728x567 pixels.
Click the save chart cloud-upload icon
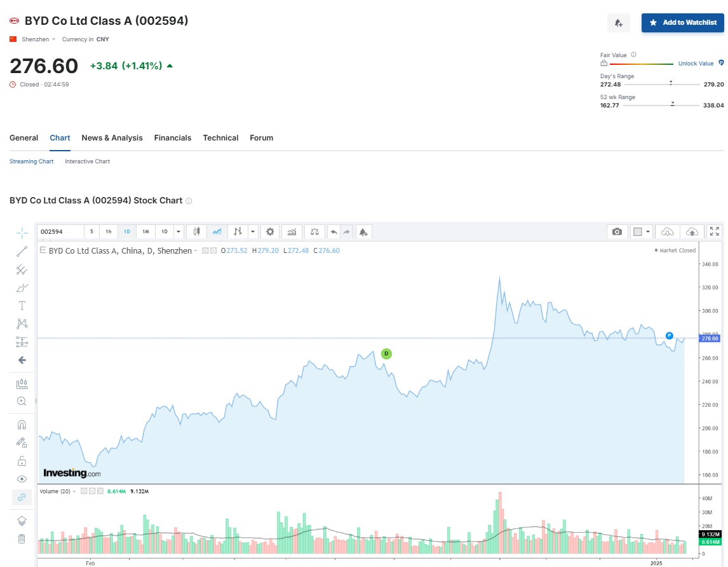pyautogui.click(x=692, y=231)
